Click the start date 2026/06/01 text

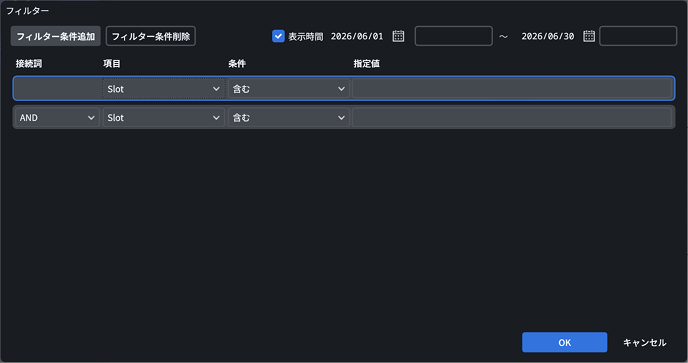(357, 36)
